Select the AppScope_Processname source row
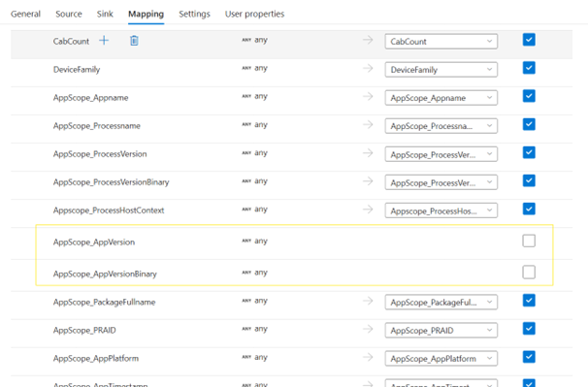This screenshot has height=387, width=588. pyautogui.click(x=291, y=126)
